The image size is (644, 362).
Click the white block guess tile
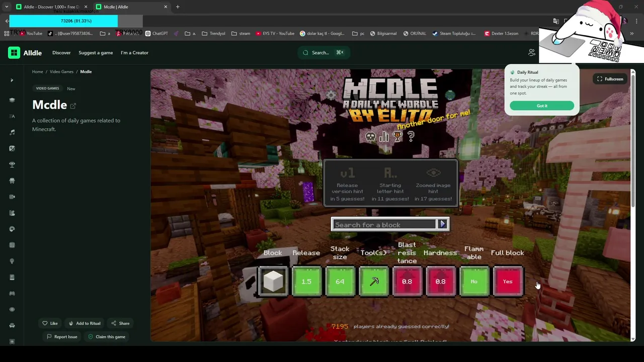273,282
